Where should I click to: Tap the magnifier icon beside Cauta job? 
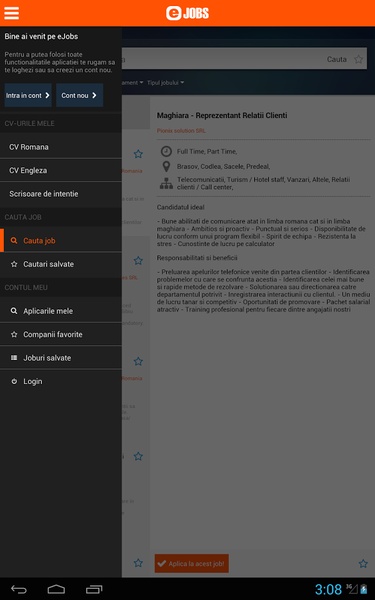(14, 241)
